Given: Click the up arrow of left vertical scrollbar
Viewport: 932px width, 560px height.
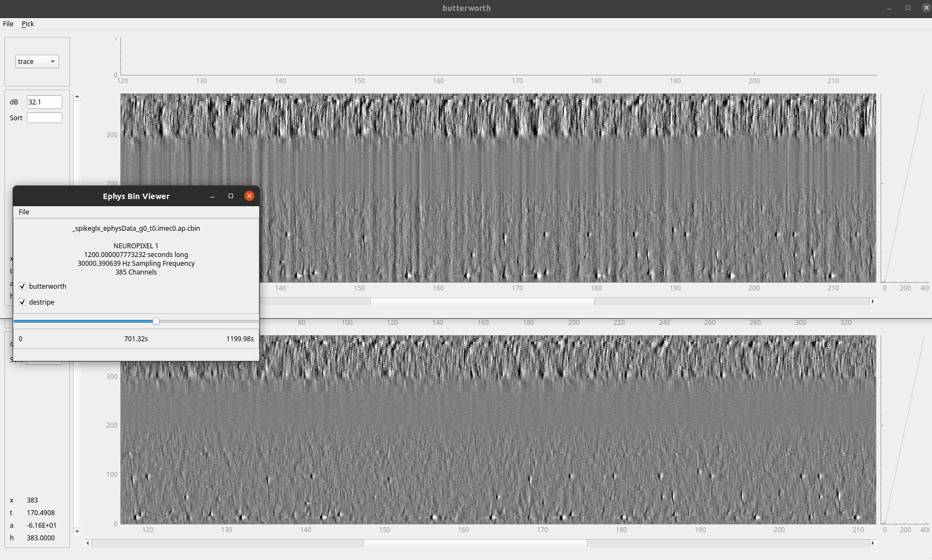Looking at the screenshot, I should (x=77, y=97).
